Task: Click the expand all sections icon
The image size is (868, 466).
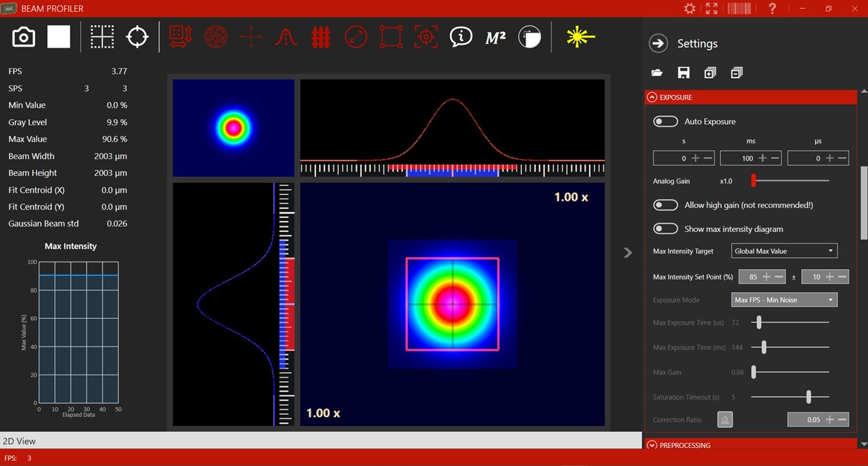Action: click(710, 73)
